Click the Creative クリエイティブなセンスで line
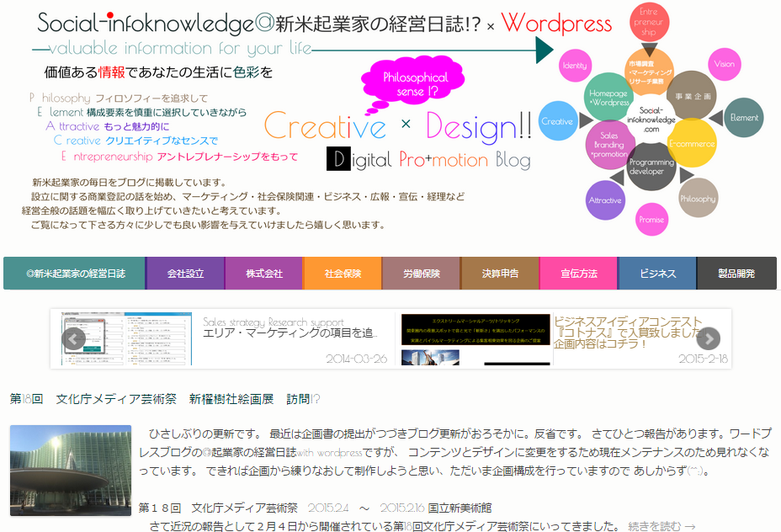 (136, 141)
